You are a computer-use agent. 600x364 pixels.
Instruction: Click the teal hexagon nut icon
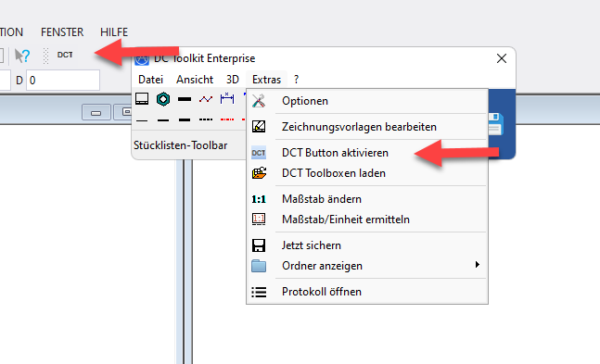coord(163,99)
